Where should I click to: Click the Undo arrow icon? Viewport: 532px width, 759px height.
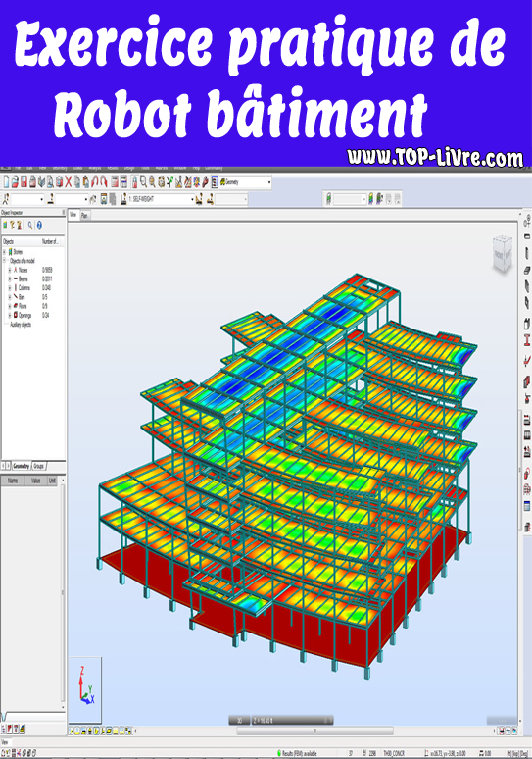(x=95, y=182)
